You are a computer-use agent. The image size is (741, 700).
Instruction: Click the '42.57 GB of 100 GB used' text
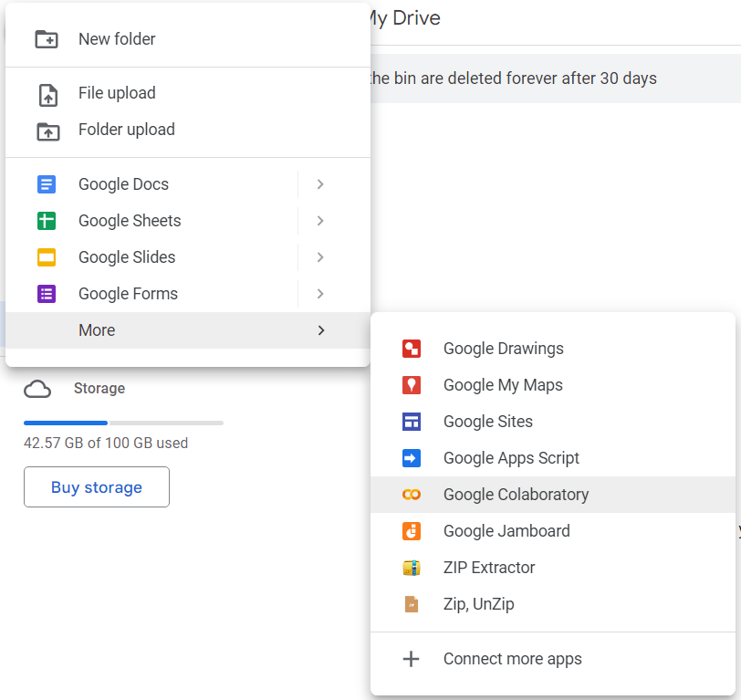(106, 444)
